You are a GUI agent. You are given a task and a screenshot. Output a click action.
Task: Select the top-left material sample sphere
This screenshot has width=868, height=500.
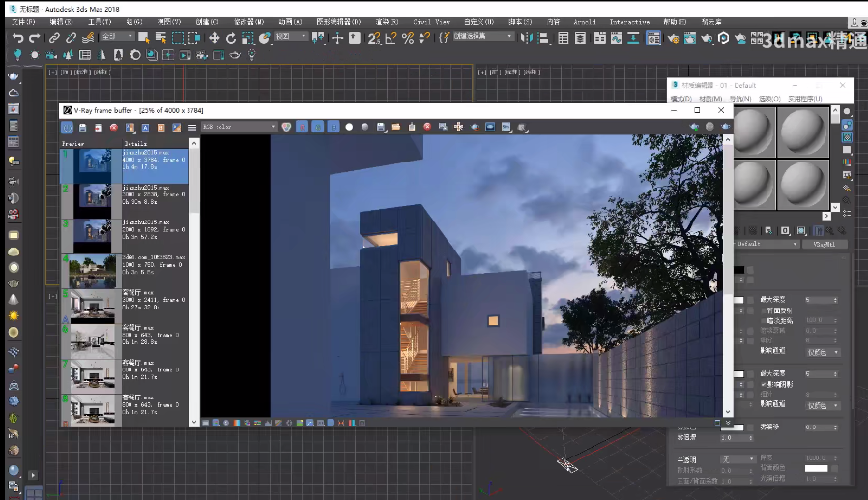(754, 132)
